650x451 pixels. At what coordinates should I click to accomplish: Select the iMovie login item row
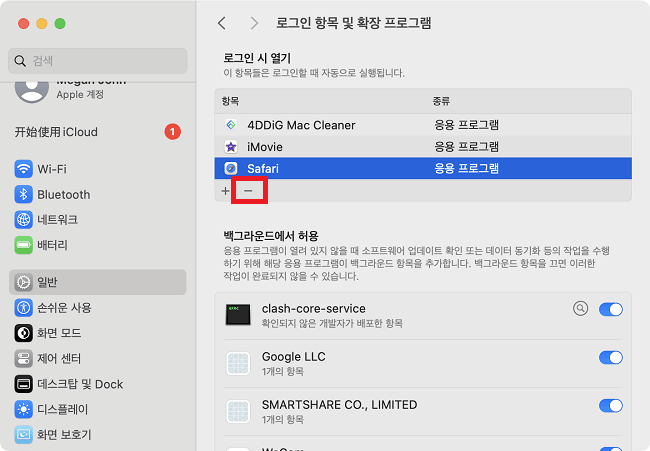[x=423, y=147]
